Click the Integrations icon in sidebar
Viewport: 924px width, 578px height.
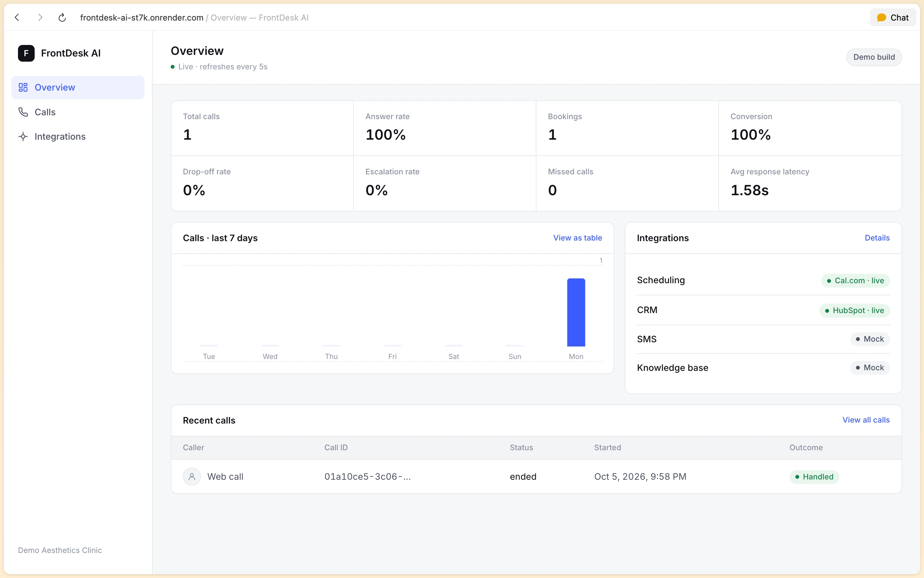click(x=23, y=136)
